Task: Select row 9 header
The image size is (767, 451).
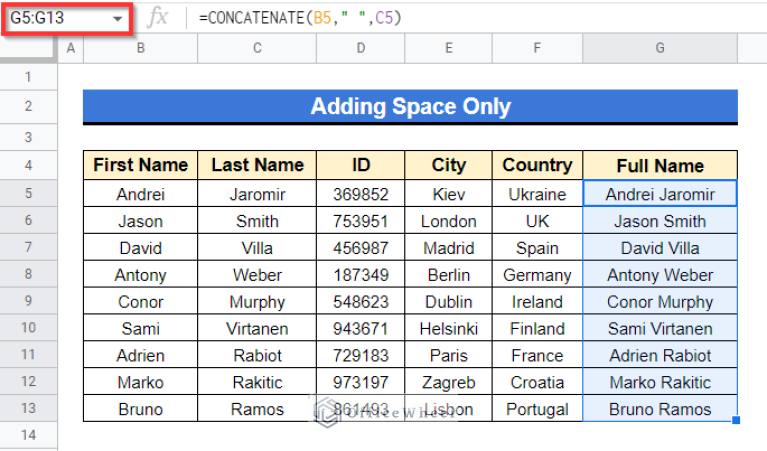Action: click(28, 300)
